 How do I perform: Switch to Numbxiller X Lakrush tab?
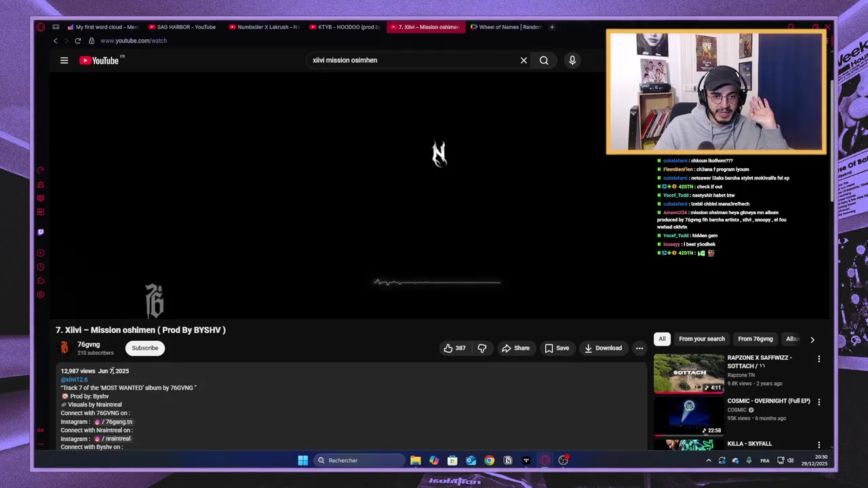(x=263, y=27)
